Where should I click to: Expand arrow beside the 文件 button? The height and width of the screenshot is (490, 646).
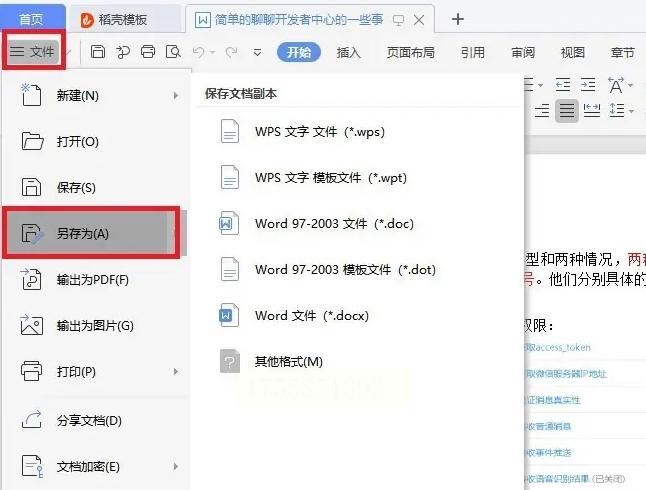tap(69, 52)
